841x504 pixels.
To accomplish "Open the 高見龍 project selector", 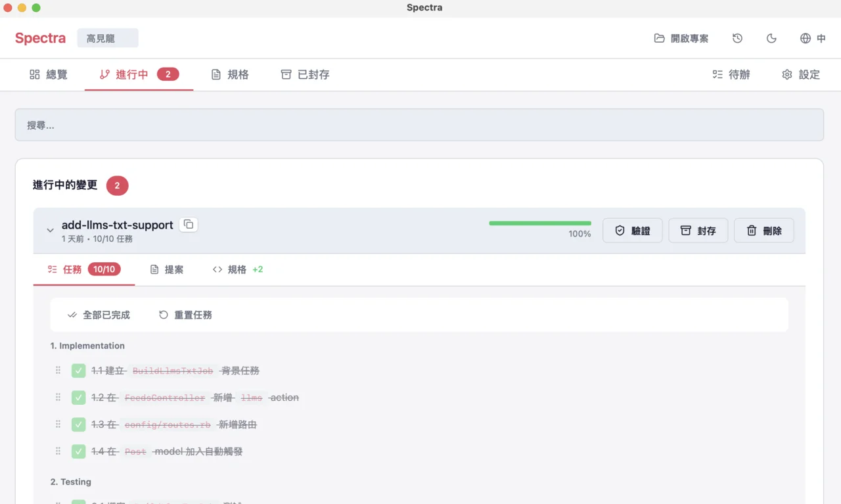I will pyautogui.click(x=108, y=38).
